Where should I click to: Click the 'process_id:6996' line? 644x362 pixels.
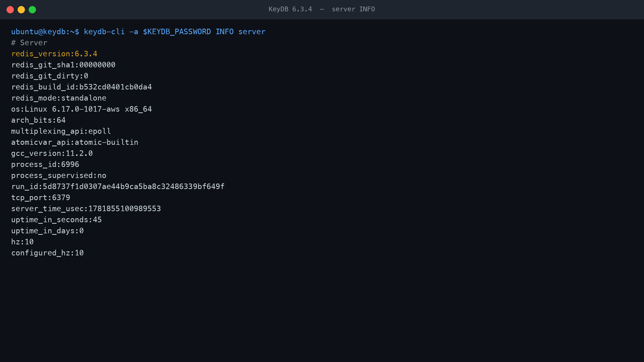(x=45, y=164)
